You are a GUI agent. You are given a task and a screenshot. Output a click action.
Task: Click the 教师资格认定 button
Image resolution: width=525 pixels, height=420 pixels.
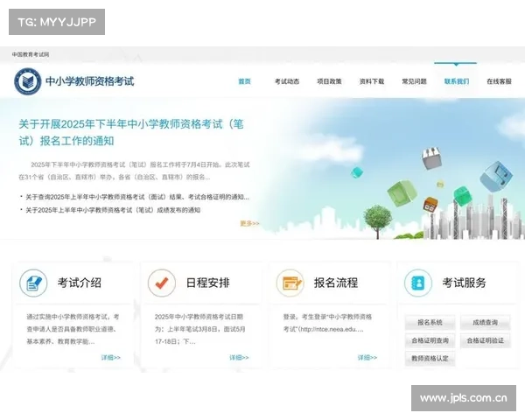(430, 359)
